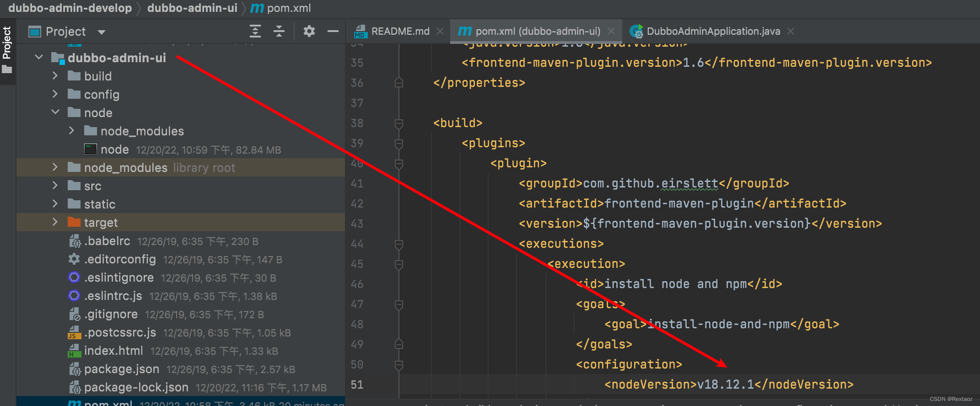Fold the plugins block at line 39

click(399, 143)
